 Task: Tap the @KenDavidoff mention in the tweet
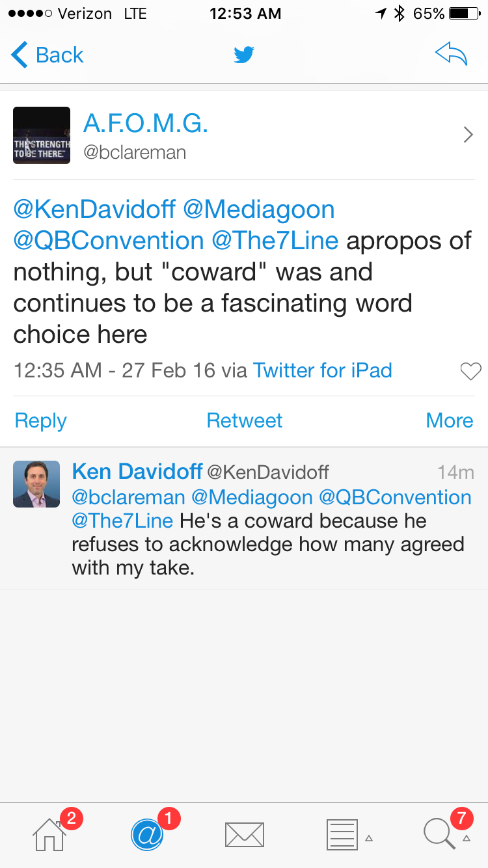pyautogui.click(x=94, y=210)
